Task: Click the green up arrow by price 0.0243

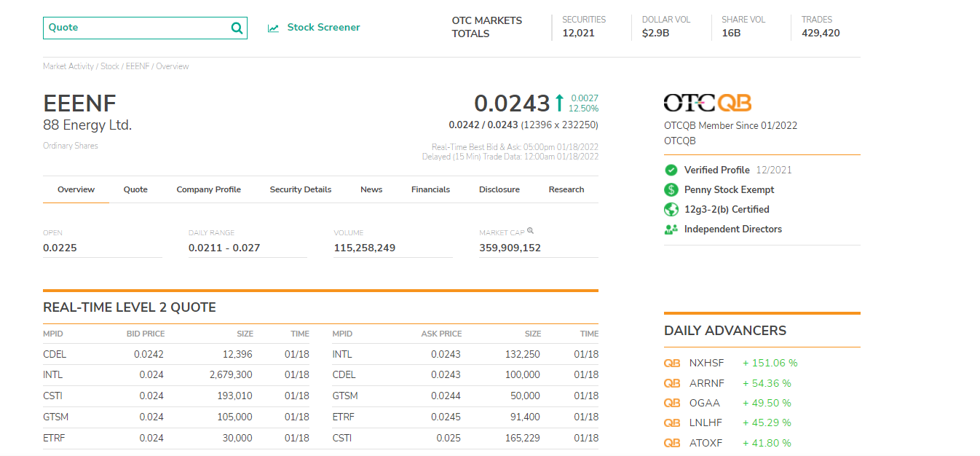Action: point(559,103)
